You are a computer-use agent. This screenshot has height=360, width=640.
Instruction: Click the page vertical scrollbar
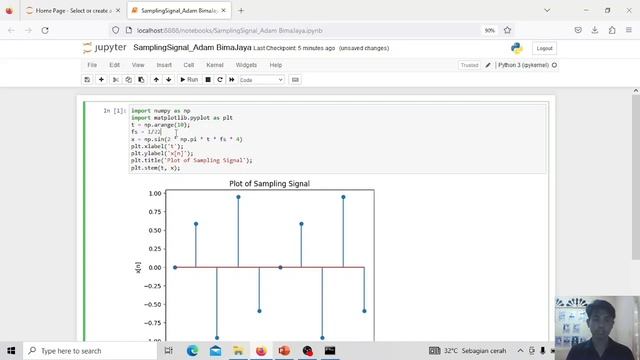click(x=636, y=176)
